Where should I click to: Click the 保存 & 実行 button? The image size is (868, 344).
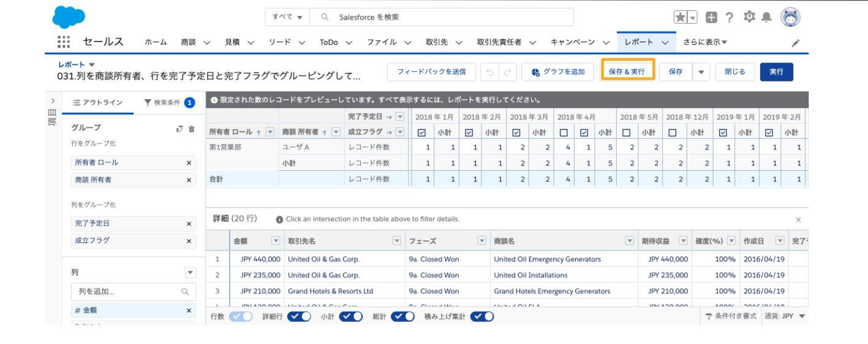(627, 72)
